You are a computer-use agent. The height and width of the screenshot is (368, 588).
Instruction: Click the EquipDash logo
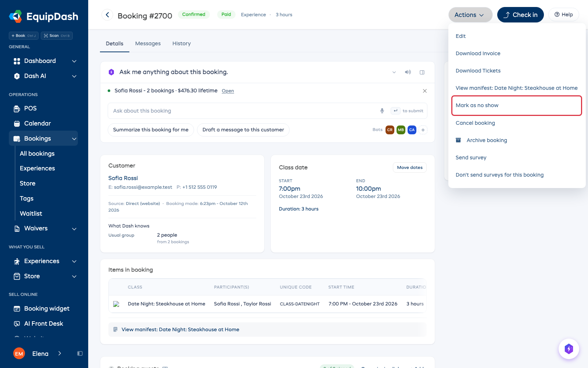pyautogui.click(x=43, y=16)
